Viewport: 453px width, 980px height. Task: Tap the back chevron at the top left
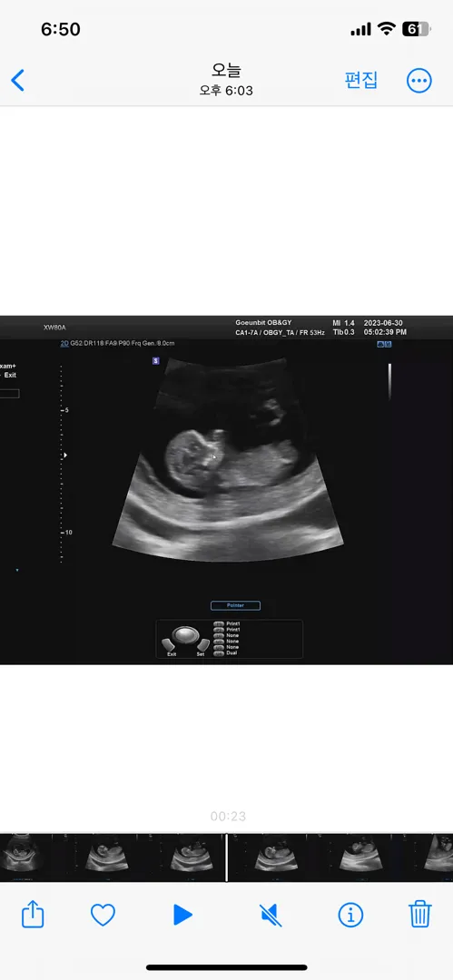click(18, 80)
